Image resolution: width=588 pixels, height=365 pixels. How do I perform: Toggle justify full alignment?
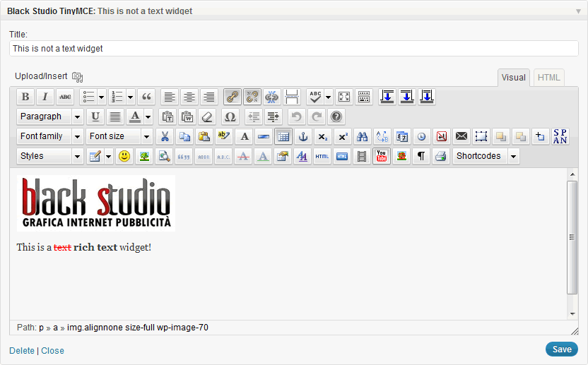pyautogui.click(x=115, y=116)
